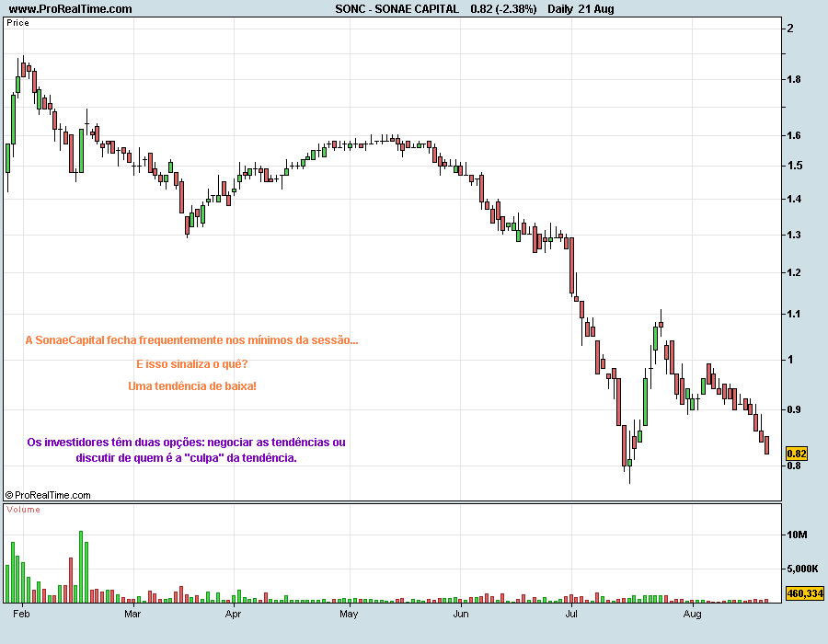Click the Jun label on the time axis
Viewport: 828px width, 644px height.
coord(461,614)
